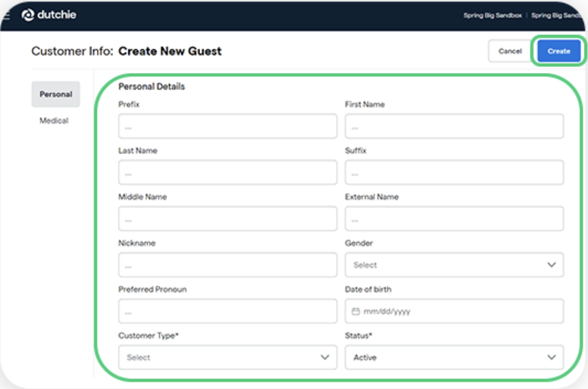Open the hamburger menu icon
Viewport: 588px width, 389px height.
7,16
